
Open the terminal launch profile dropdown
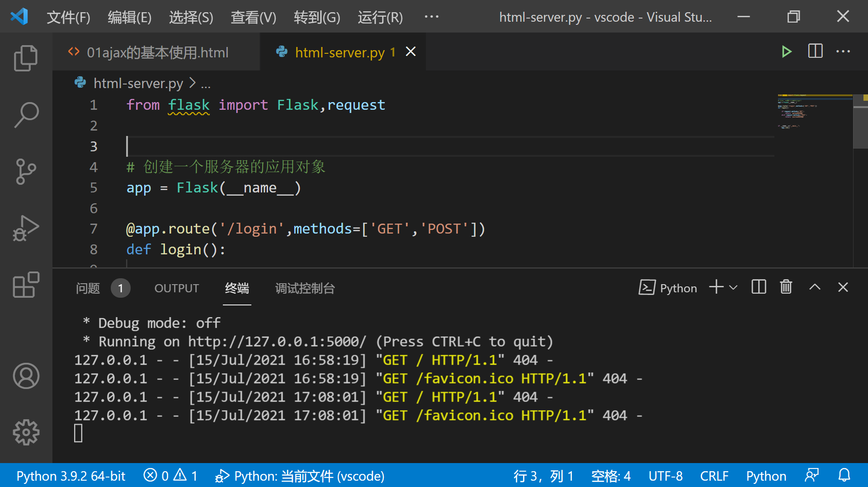pyautogui.click(x=733, y=287)
